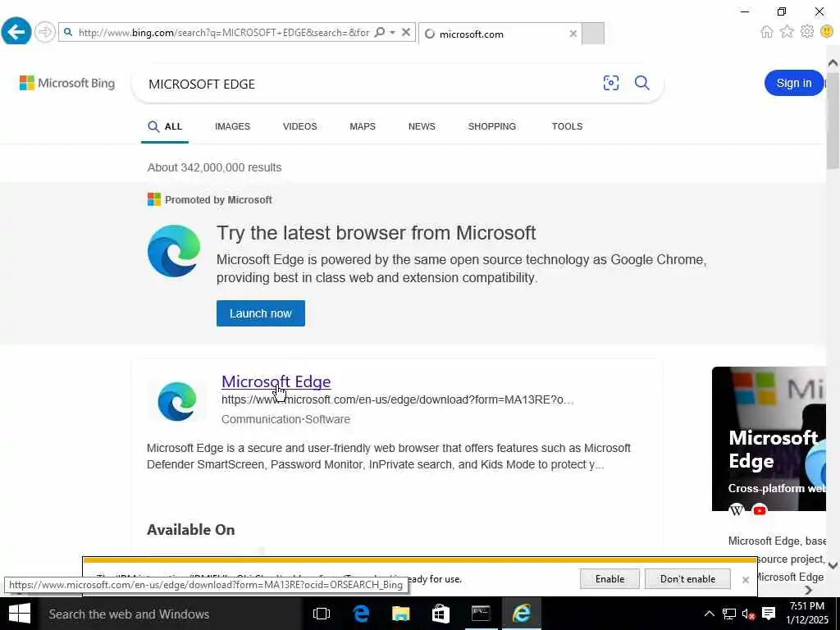
Task: Open File Explorer from the taskbar
Action: [x=400, y=614]
